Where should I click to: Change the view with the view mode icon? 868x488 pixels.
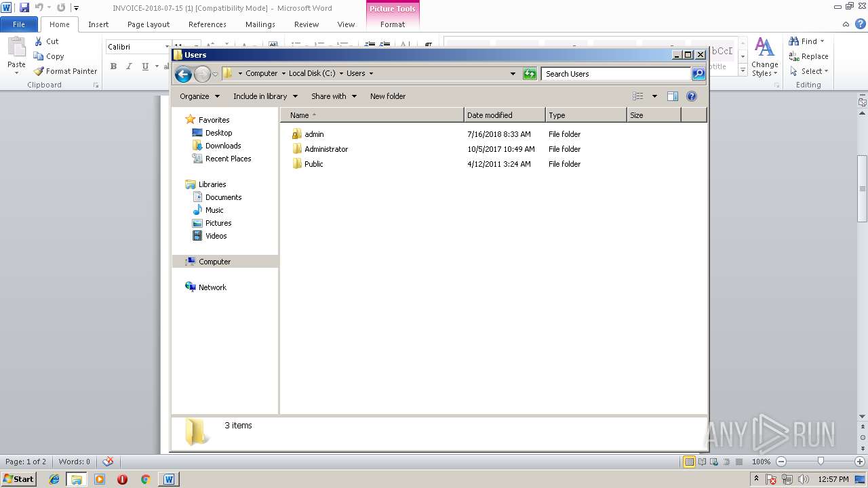(637, 96)
